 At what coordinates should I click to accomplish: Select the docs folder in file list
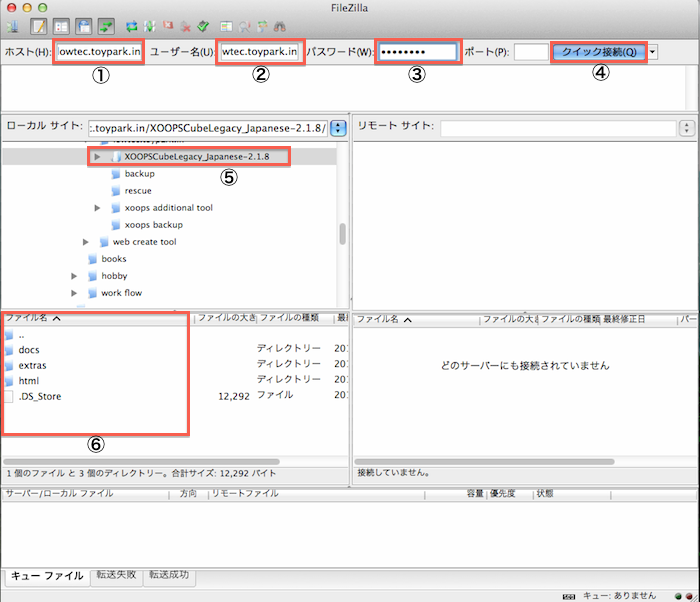29,350
